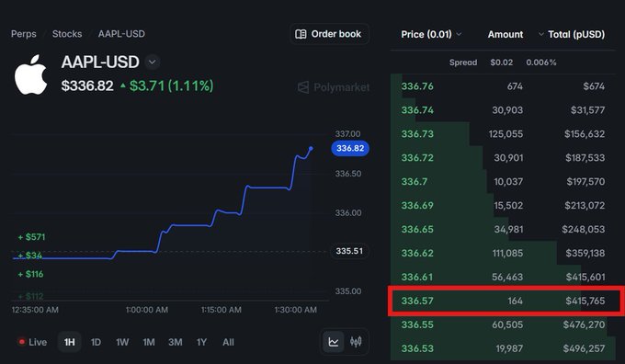Click the 336.61 price row
This screenshot has height=364, width=625.
[503, 277]
